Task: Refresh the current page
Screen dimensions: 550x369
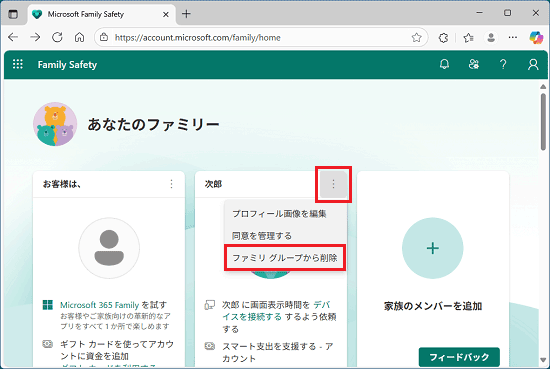Action: (57, 37)
